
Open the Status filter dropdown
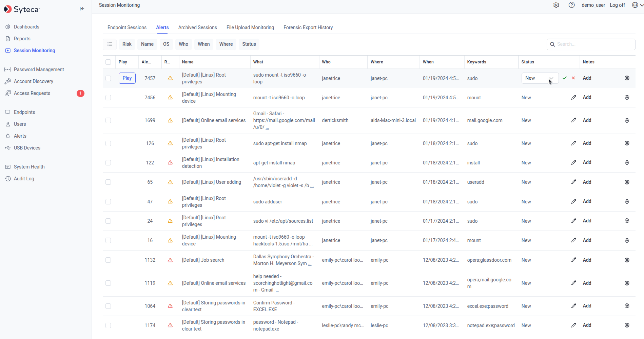[249, 44]
